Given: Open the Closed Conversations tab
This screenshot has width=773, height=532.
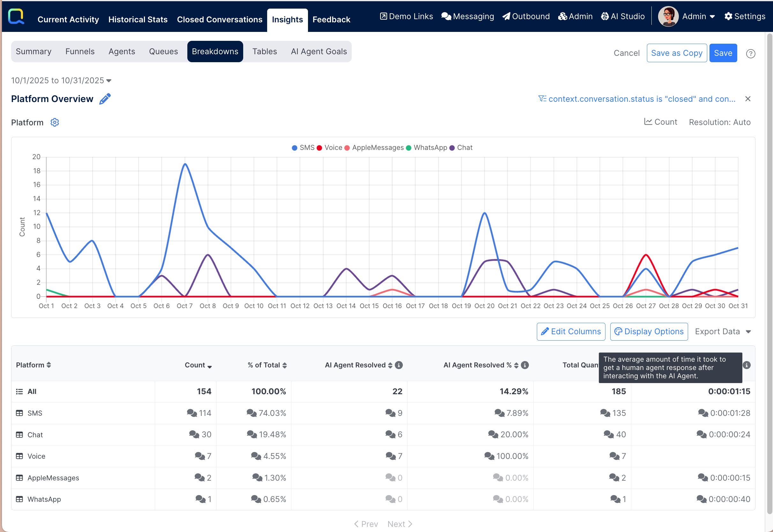Looking at the screenshot, I should tap(220, 19).
